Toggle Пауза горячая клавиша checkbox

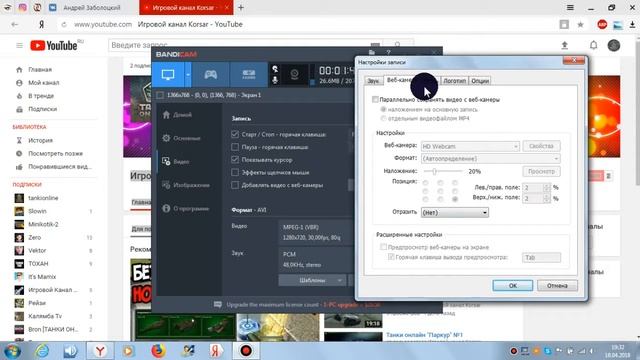pyautogui.click(x=235, y=147)
